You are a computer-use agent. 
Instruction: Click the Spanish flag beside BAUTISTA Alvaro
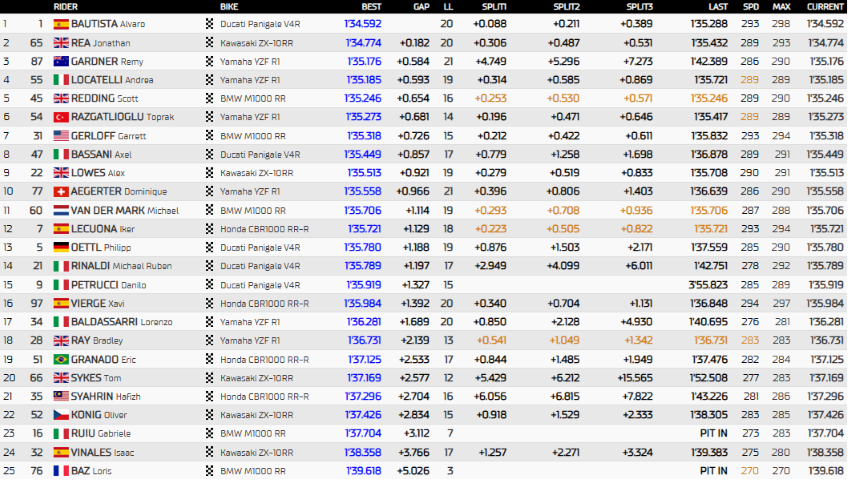[x=61, y=24]
